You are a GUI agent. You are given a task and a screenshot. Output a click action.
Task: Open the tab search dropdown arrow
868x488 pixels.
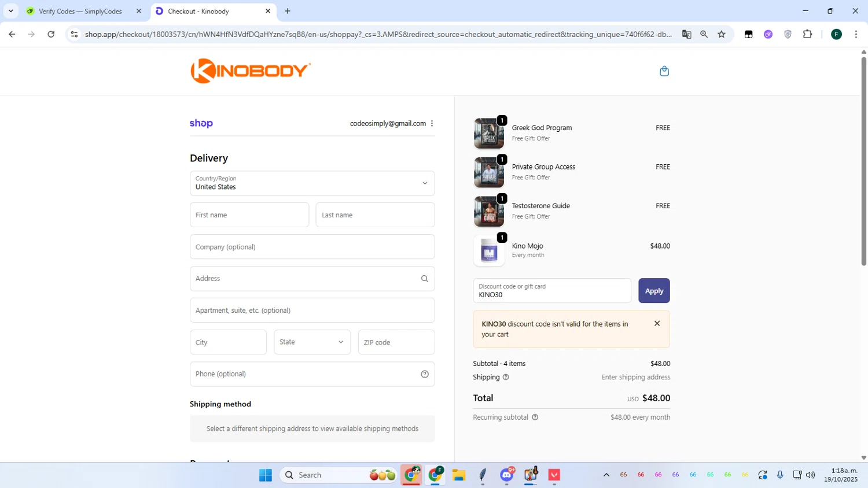[10, 11]
